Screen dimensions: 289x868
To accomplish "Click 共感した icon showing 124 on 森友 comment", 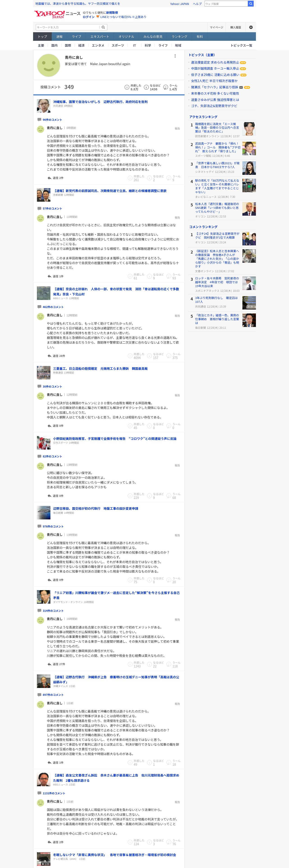I will [130, 842].
